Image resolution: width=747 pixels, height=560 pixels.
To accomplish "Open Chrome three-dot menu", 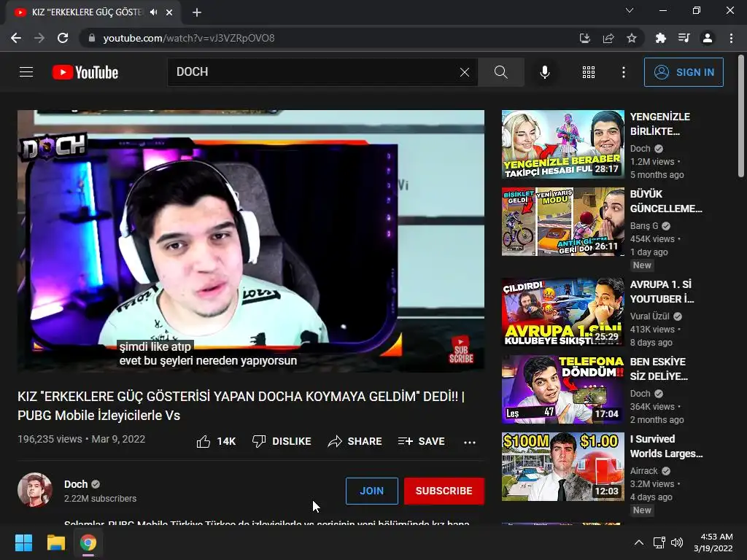I will tap(731, 38).
